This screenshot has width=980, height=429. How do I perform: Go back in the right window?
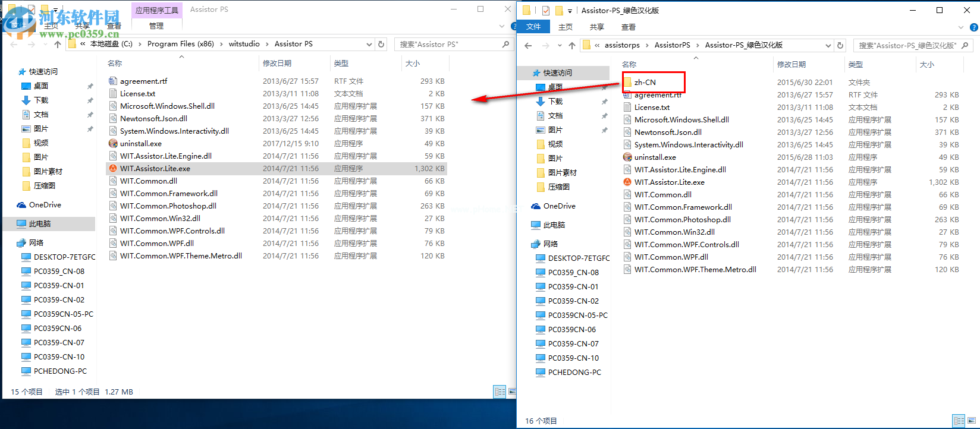[x=529, y=45]
